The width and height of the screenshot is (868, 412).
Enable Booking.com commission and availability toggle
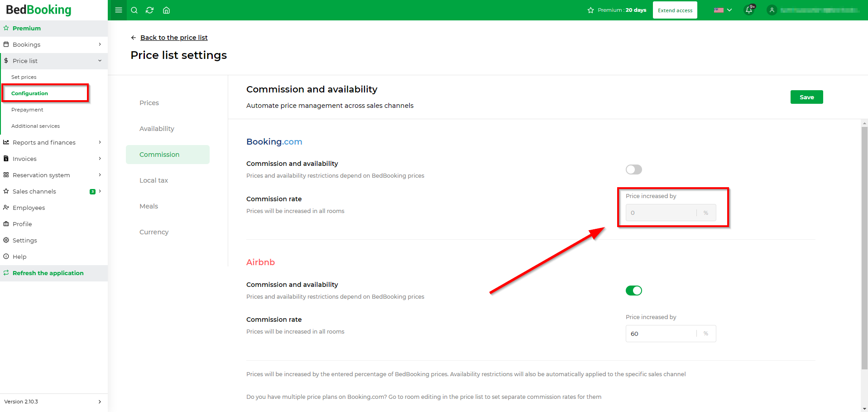click(633, 170)
